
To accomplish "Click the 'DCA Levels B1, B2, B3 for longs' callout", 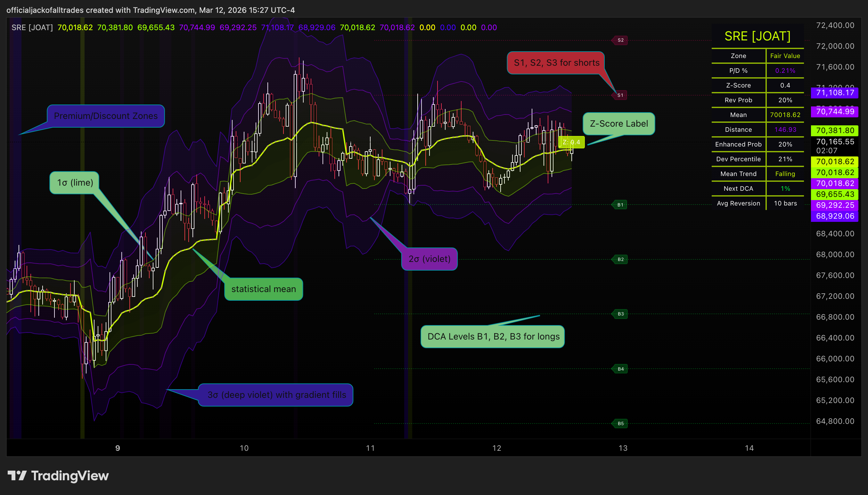I will click(x=493, y=337).
